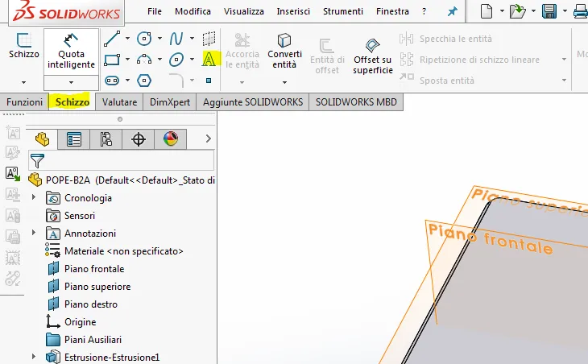Screen dimensions: 588x364
Task: Click the tree filter funnel icon
Action: click(x=37, y=160)
